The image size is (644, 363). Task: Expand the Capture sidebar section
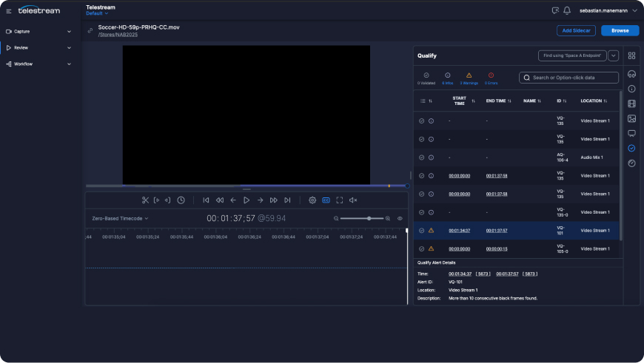[x=38, y=32]
